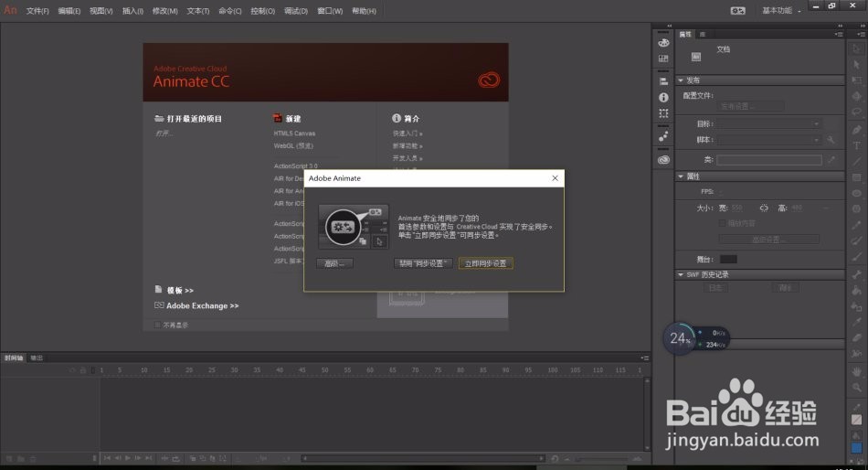The image size is (868, 470).
Task: Open the 视图(V) menu
Action: click(x=101, y=11)
